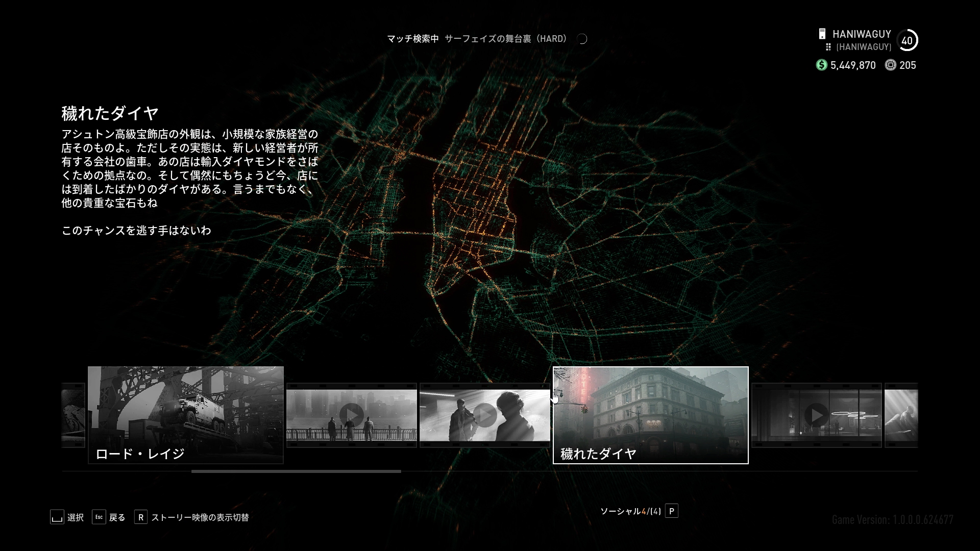Viewport: 980px width, 551px height.
Task: Click the horizontal heist list scrollbar
Action: pyautogui.click(x=296, y=471)
